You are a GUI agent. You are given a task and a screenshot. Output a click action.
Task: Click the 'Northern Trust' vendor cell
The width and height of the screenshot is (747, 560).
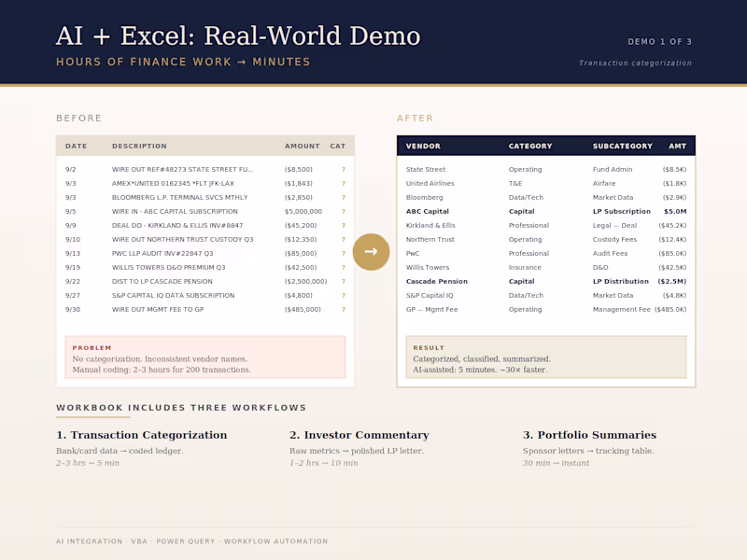[430, 240]
